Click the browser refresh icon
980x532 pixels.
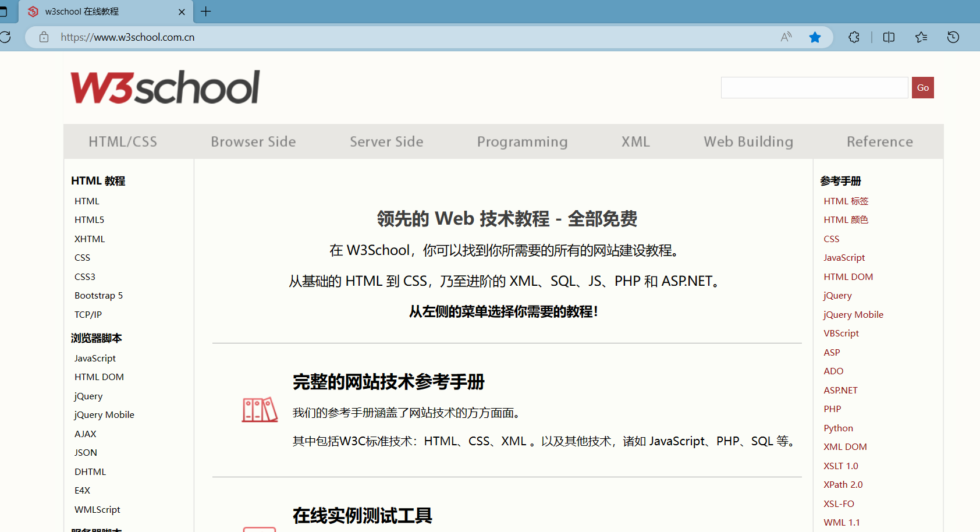pyautogui.click(x=5, y=37)
